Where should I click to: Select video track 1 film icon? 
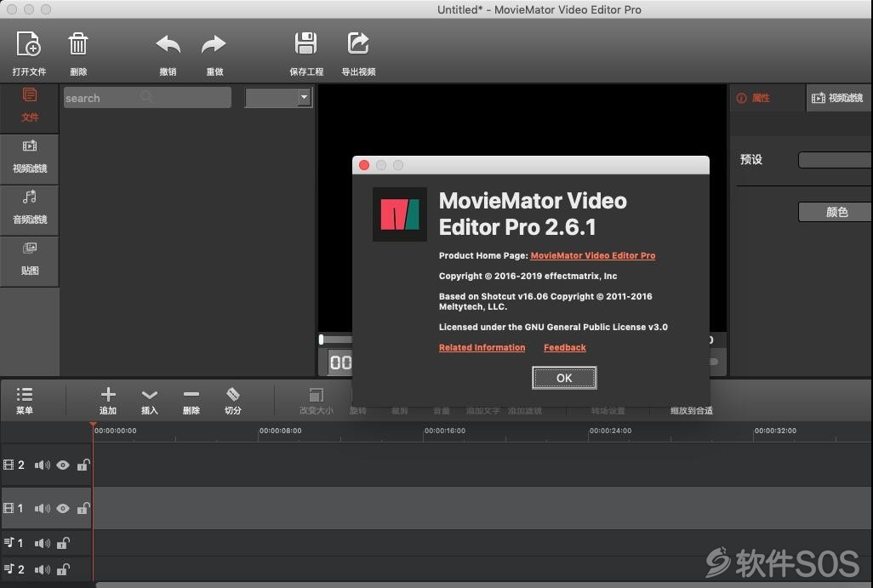pyautogui.click(x=9, y=508)
